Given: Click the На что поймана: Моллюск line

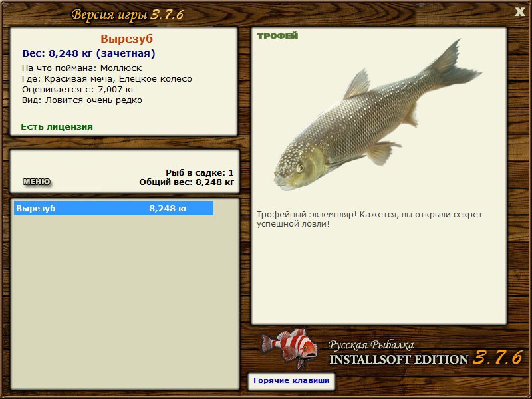Looking at the screenshot, I should coord(82,68).
